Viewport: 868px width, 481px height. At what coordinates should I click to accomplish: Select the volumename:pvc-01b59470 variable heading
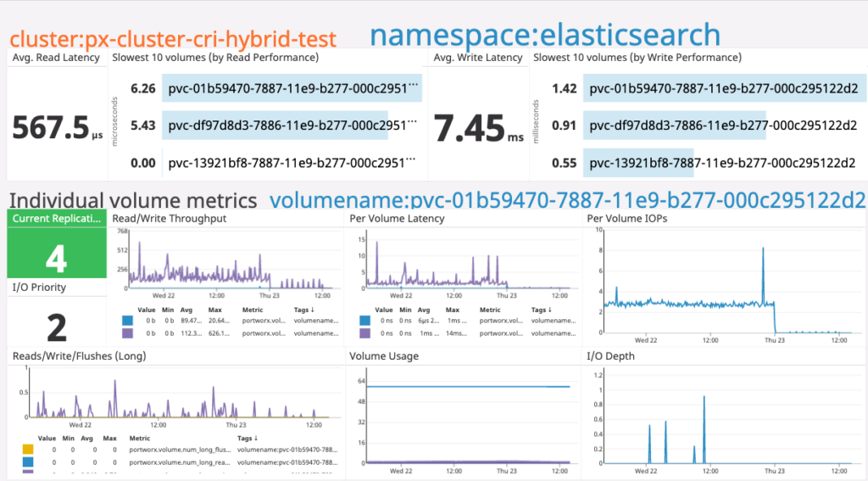point(567,200)
